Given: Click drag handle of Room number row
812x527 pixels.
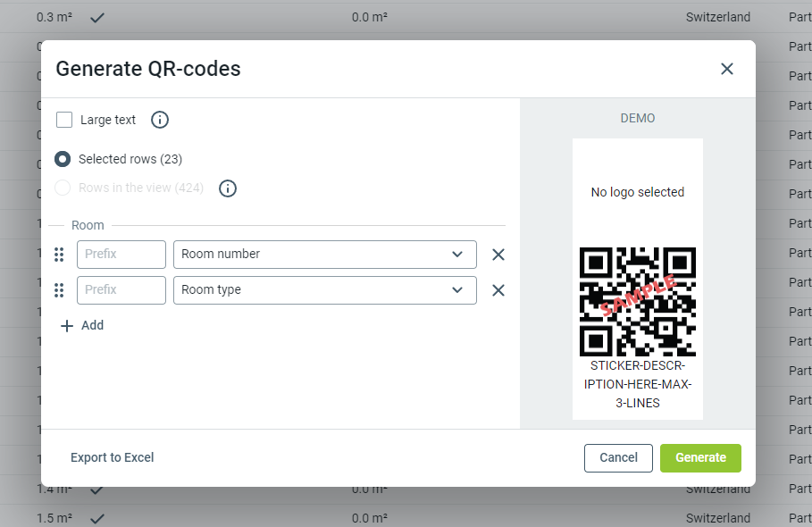Looking at the screenshot, I should [x=60, y=255].
